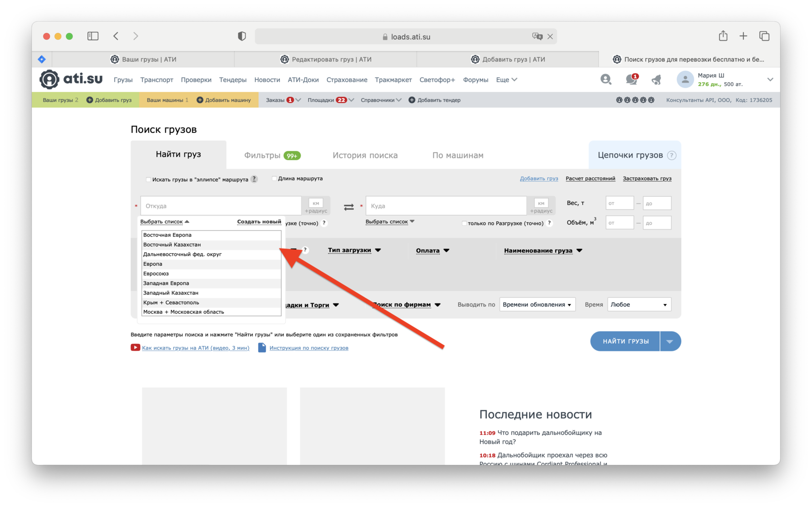Click the plus icon Добавить машину
The image size is (812, 507).
click(x=200, y=100)
